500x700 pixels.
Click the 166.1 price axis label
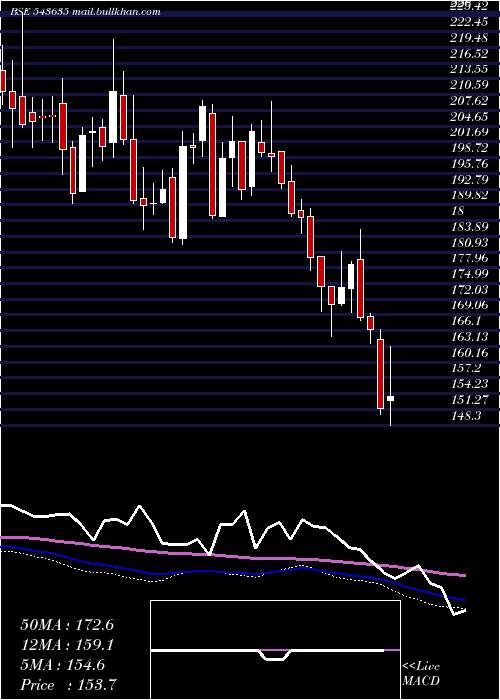click(x=465, y=321)
